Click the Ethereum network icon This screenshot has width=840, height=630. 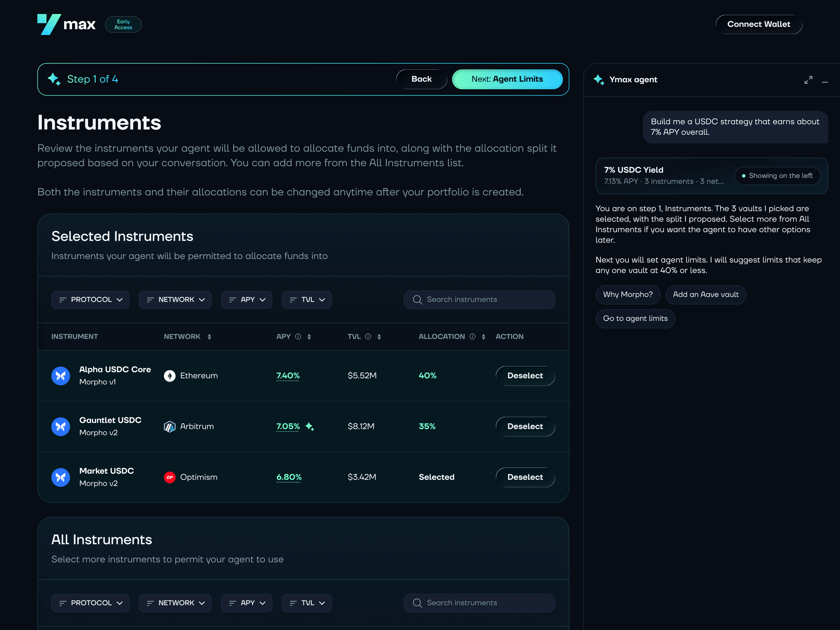170,376
